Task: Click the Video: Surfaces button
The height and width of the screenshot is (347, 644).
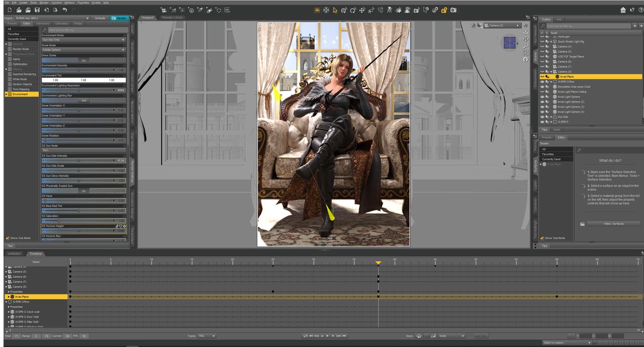Action: tap(613, 223)
